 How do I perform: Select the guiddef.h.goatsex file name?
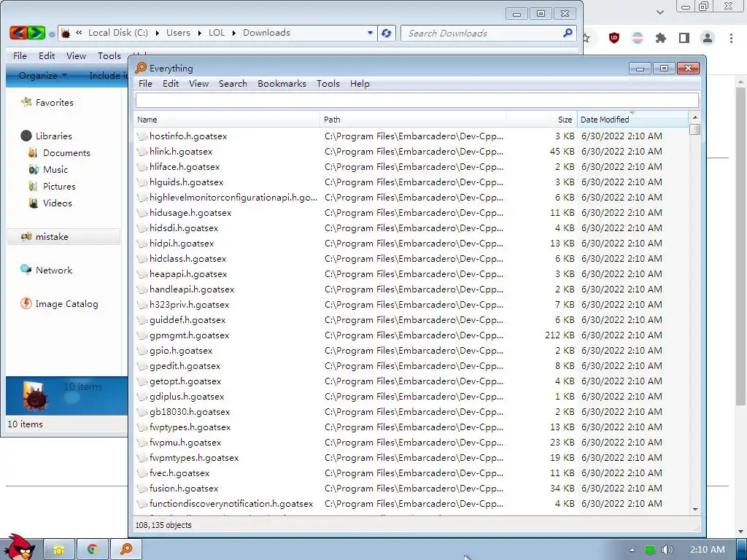(x=187, y=320)
